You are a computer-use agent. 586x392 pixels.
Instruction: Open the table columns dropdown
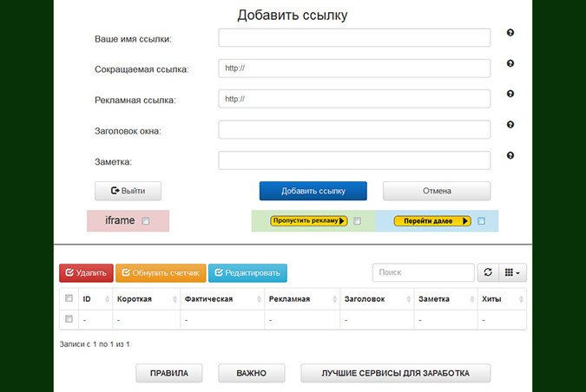[514, 273]
